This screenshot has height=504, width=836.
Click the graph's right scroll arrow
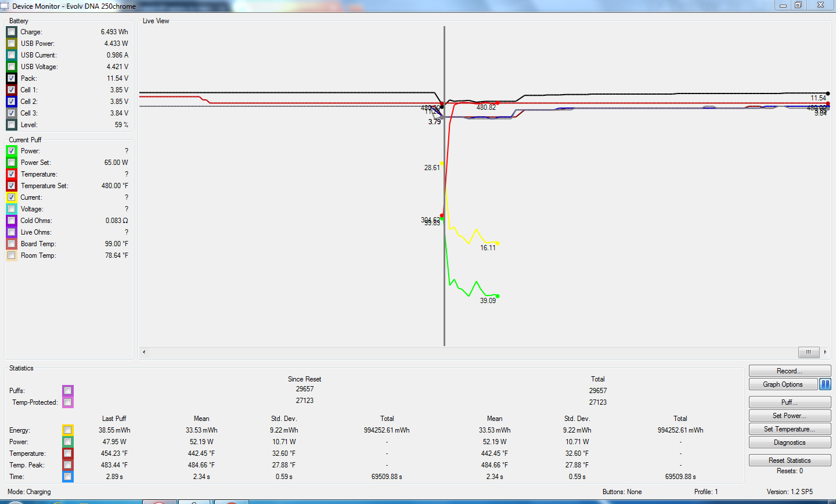[x=825, y=352]
